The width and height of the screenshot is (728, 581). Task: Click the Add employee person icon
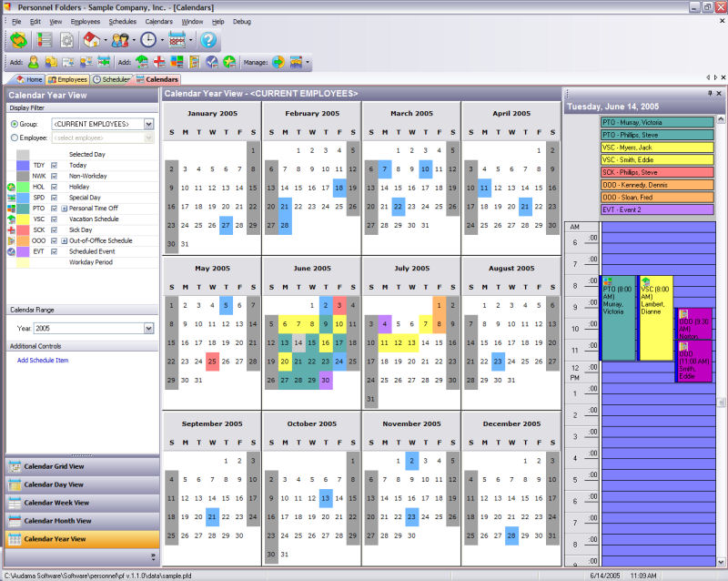pyautogui.click(x=34, y=62)
